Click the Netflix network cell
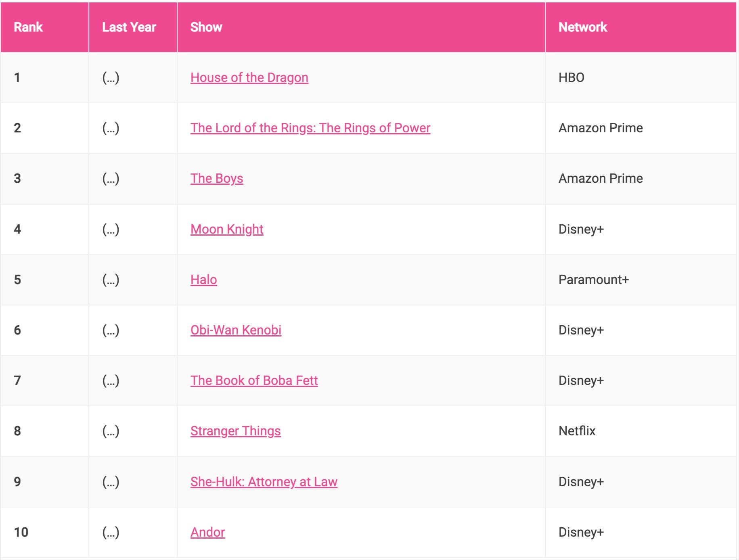739x560 pixels. pyautogui.click(x=577, y=431)
